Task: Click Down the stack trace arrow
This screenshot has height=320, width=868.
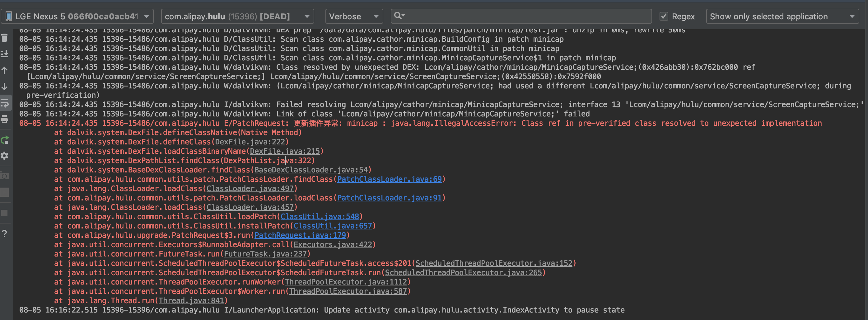Action: [4, 87]
